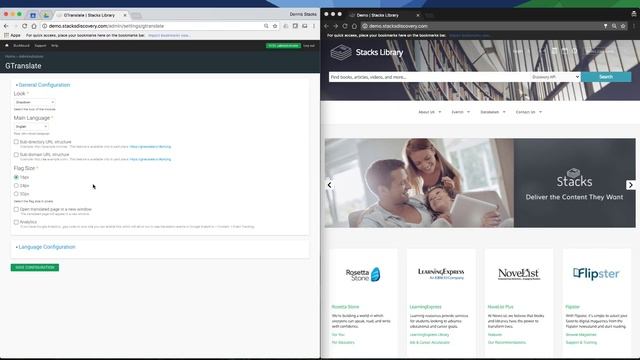
Task: Show next slide in banner carousel
Action: coord(631,185)
